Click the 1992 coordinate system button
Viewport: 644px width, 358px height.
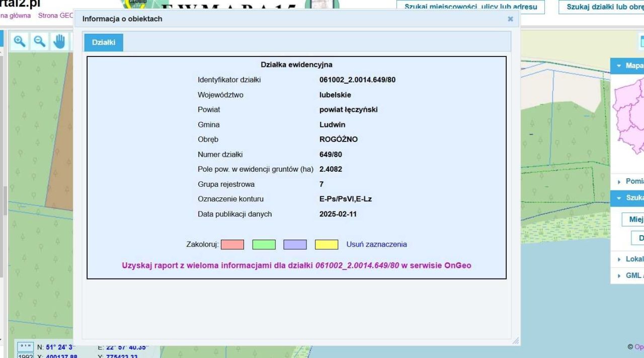click(25, 355)
